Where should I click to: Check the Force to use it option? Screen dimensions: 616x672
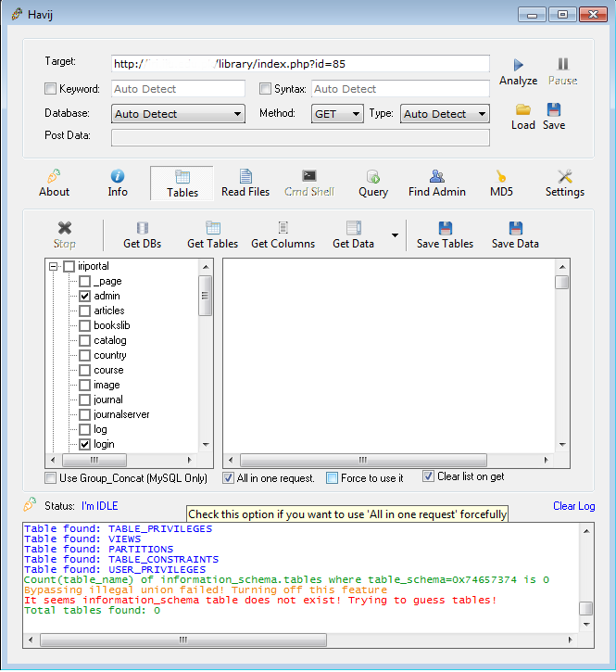coord(332,478)
